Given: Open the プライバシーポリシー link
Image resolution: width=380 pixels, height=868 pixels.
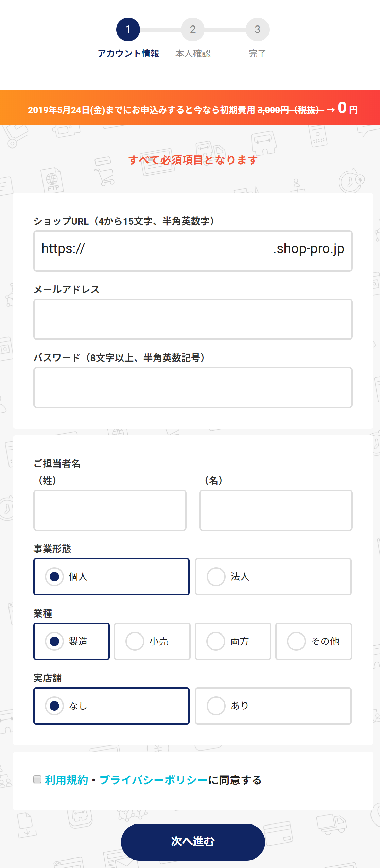Looking at the screenshot, I should coord(154,780).
